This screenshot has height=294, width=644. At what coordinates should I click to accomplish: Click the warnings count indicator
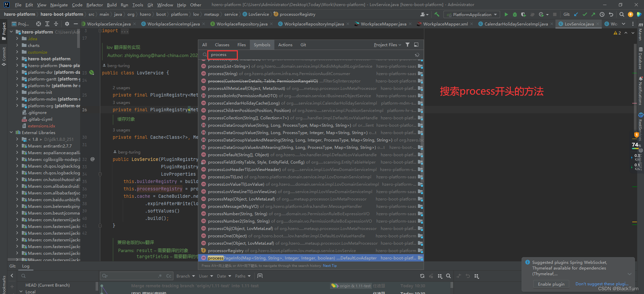pos(617,33)
